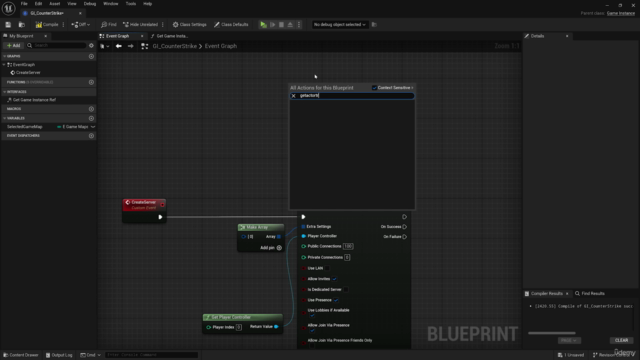Open the Tools menu
Screen dimensions: 640x360
coord(131,4)
